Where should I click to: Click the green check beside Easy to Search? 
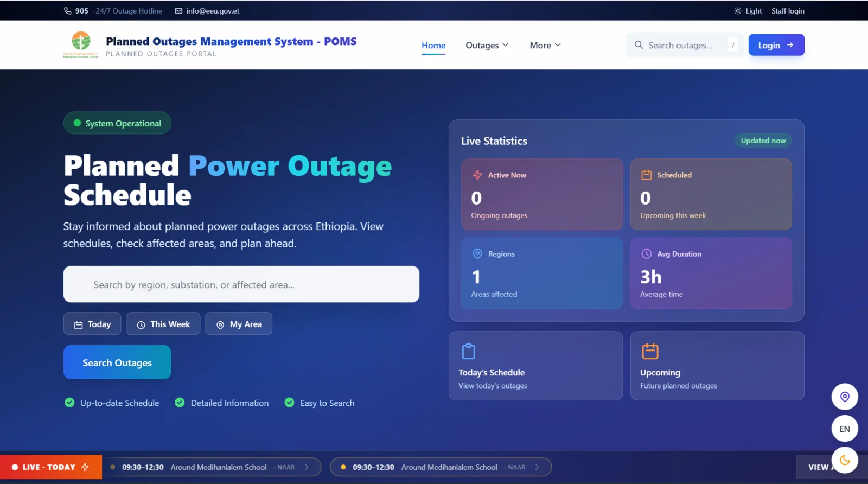click(290, 403)
